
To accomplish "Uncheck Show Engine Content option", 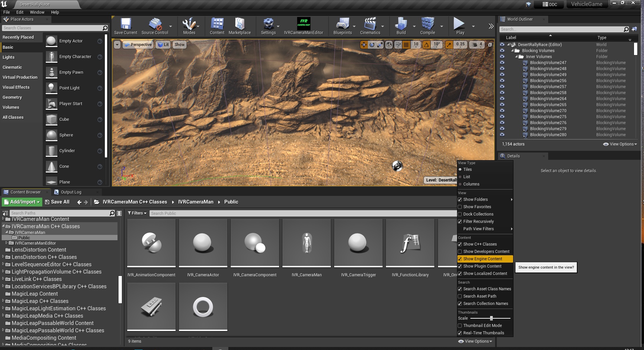I will pyautogui.click(x=460, y=259).
